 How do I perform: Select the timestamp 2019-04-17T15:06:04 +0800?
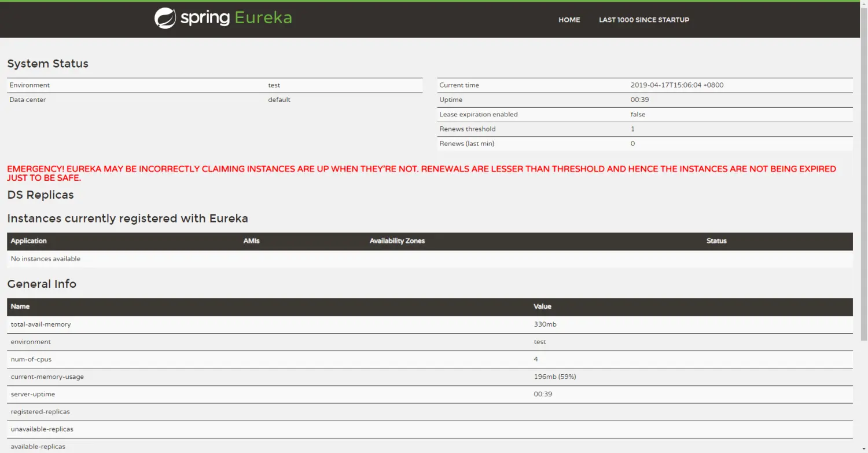pos(677,85)
